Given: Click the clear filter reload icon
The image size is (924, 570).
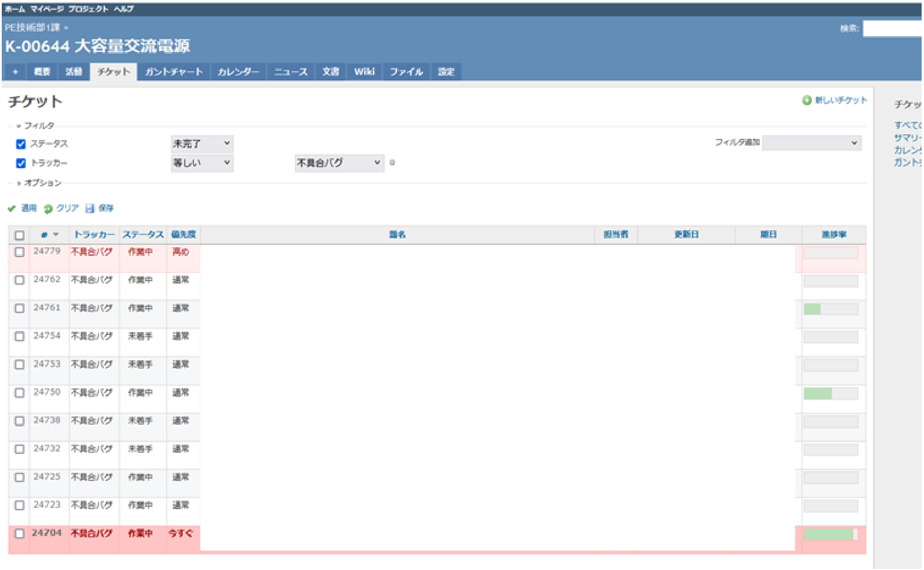Looking at the screenshot, I should (48, 209).
